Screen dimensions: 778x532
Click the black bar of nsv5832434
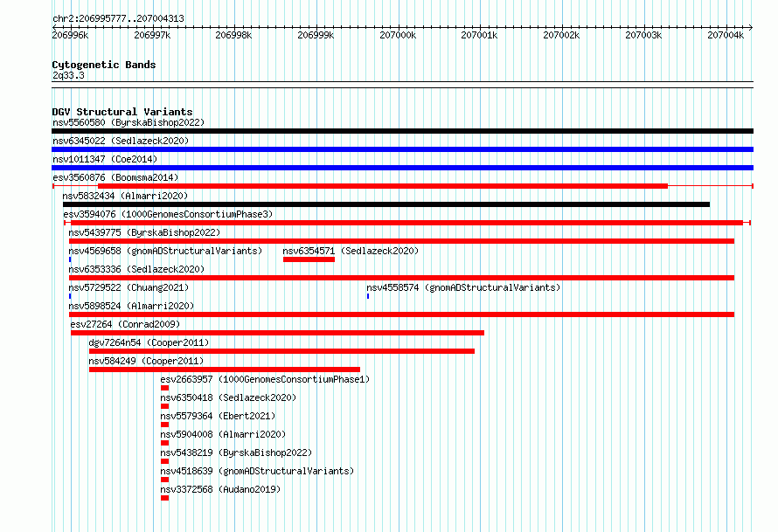pos(386,204)
